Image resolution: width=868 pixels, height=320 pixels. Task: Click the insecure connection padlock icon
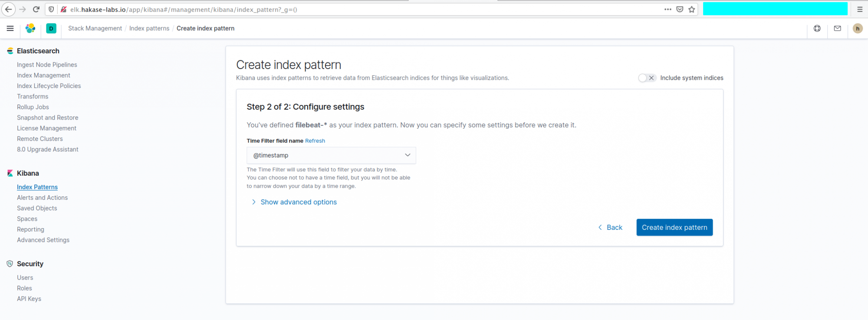pos(63,9)
